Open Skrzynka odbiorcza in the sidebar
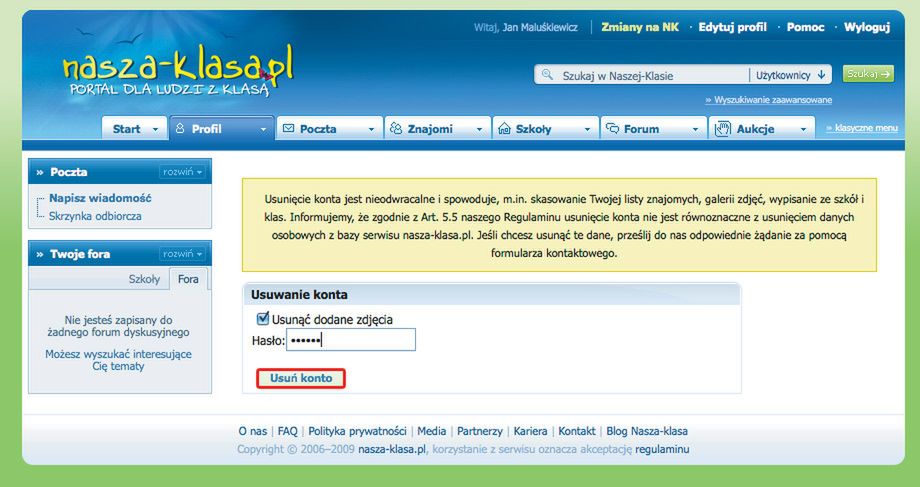This screenshot has height=487, width=920. point(95,216)
